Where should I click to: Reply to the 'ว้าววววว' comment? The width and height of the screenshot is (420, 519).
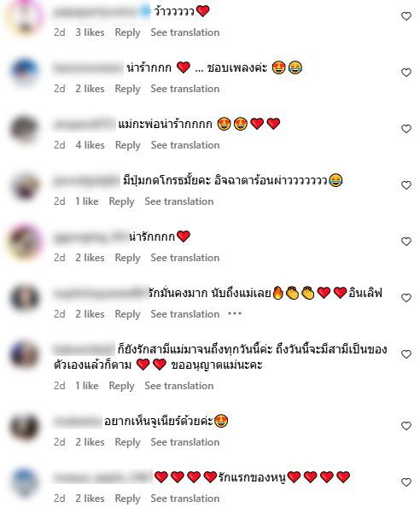pos(127,32)
